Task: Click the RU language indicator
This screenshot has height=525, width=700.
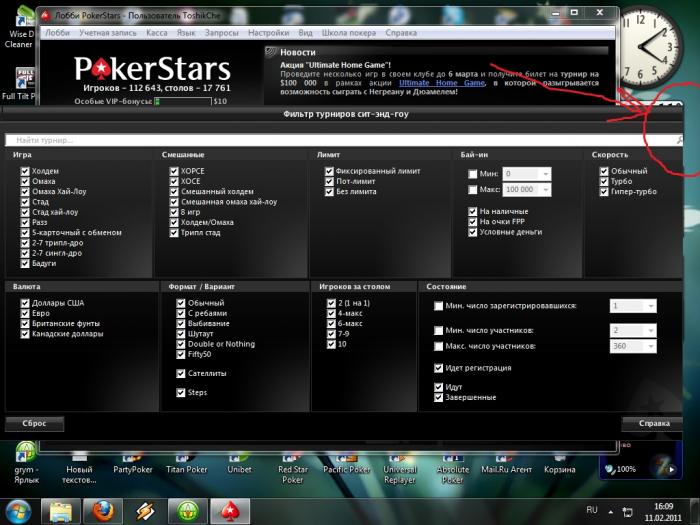Action: 592,510
